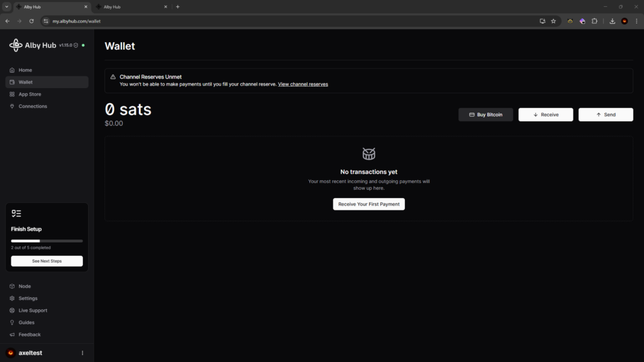Viewport: 644px width, 362px height.
Task: Open the Guides section
Action: tap(26, 322)
